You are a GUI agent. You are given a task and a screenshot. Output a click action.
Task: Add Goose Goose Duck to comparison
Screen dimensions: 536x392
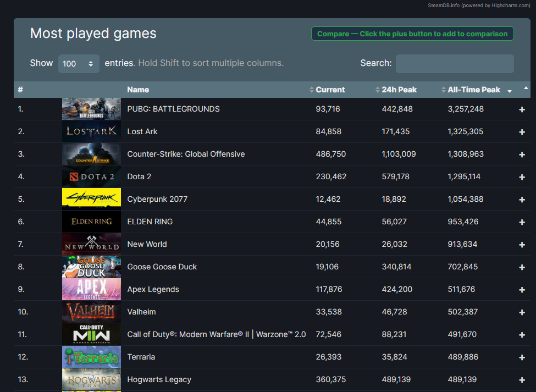(x=521, y=267)
